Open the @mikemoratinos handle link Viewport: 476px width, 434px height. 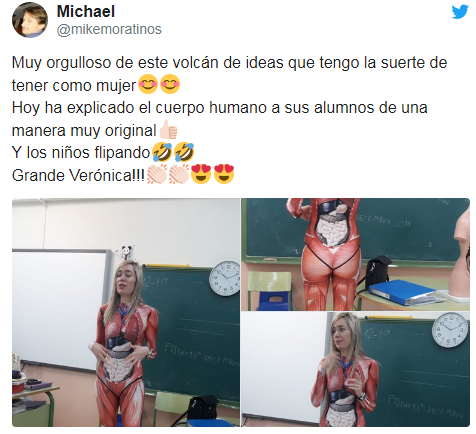pyautogui.click(x=109, y=29)
